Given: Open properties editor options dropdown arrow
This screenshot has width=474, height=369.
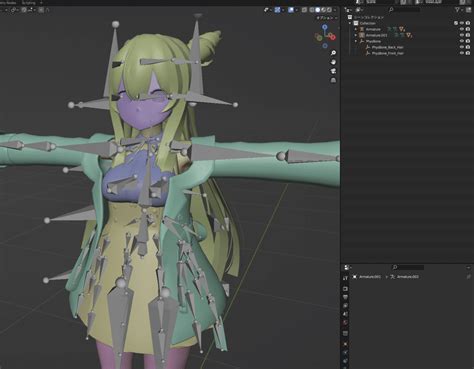Looking at the screenshot, I should 468,267.
